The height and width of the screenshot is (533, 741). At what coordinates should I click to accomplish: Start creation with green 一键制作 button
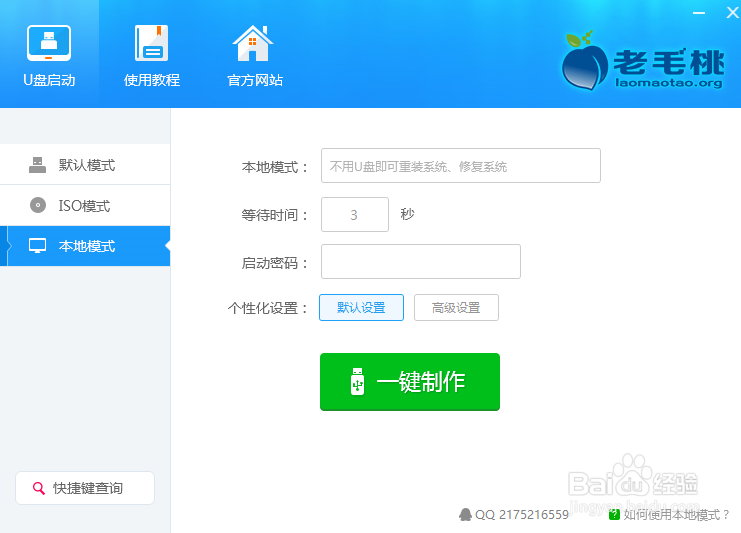pos(410,382)
